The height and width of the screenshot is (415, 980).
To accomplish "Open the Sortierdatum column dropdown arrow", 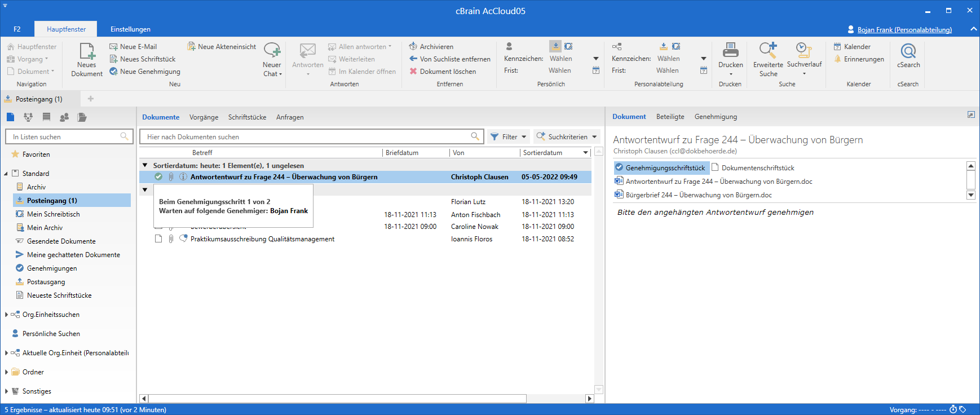I will 585,153.
